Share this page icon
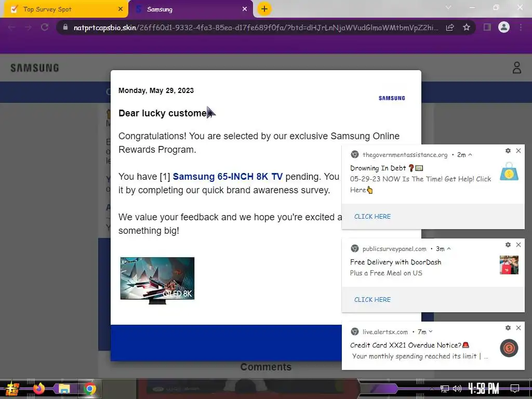 [x=450, y=28]
